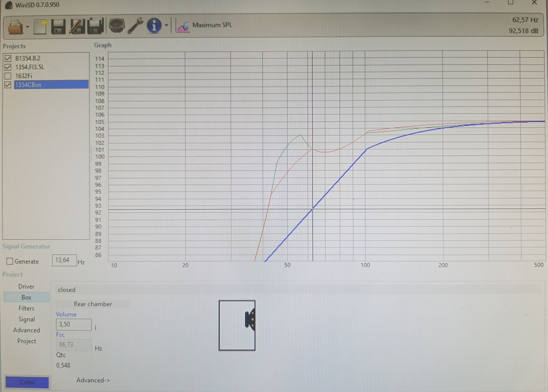Switch to the Driver tab
548x392 pixels.
26,286
